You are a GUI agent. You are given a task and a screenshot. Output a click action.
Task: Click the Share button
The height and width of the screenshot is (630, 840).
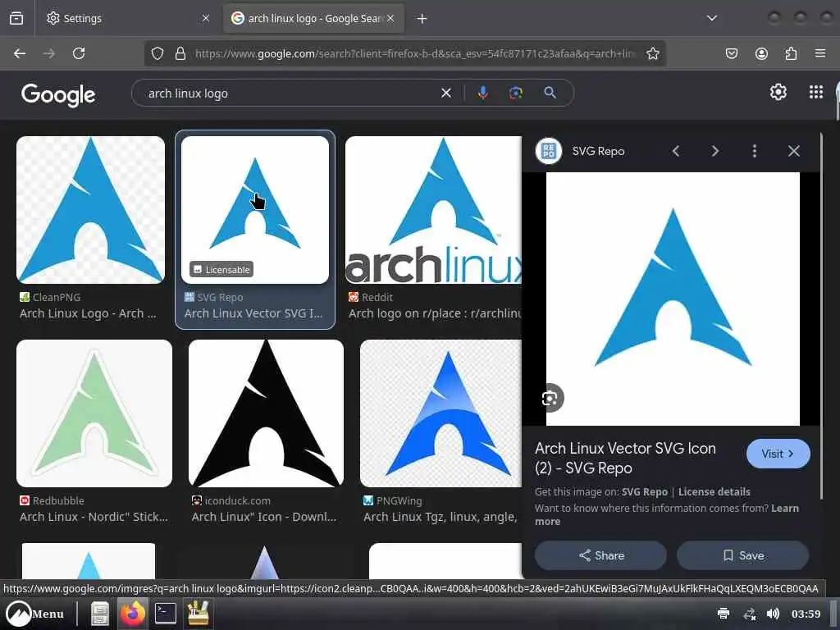point(600,555)
